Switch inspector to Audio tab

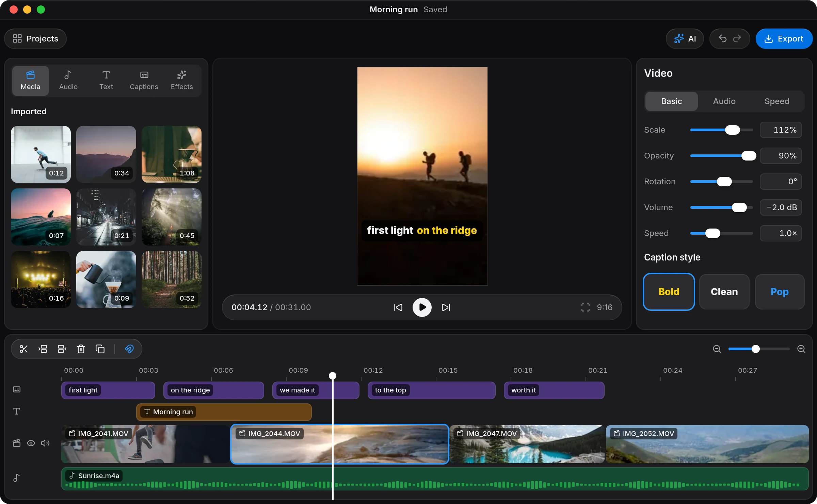724,101
